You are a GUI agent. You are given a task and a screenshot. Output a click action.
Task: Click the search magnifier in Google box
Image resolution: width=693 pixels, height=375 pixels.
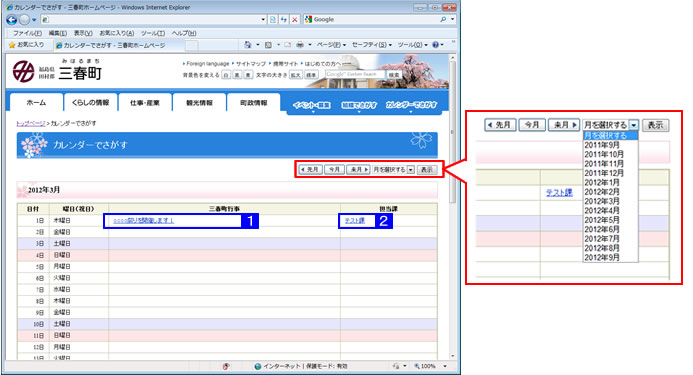[x=443, y=19]
